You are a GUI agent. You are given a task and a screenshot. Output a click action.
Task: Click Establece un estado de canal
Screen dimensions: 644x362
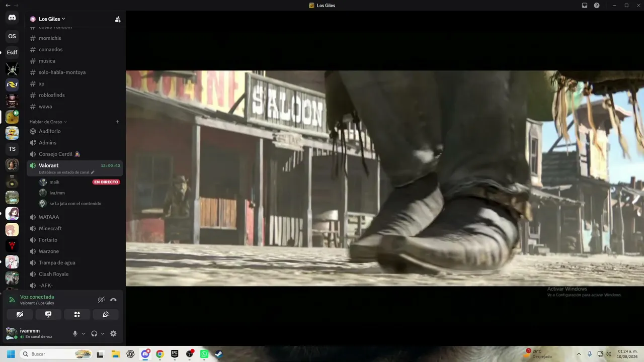point(66,172)
